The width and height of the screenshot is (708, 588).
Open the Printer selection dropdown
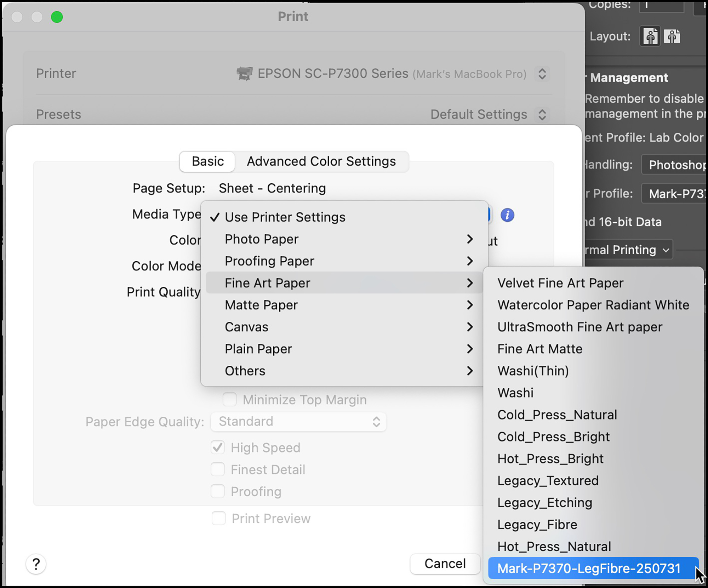542,74
